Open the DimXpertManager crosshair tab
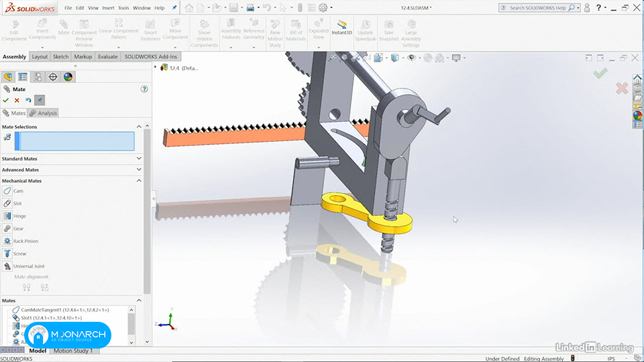 point(53,76)
